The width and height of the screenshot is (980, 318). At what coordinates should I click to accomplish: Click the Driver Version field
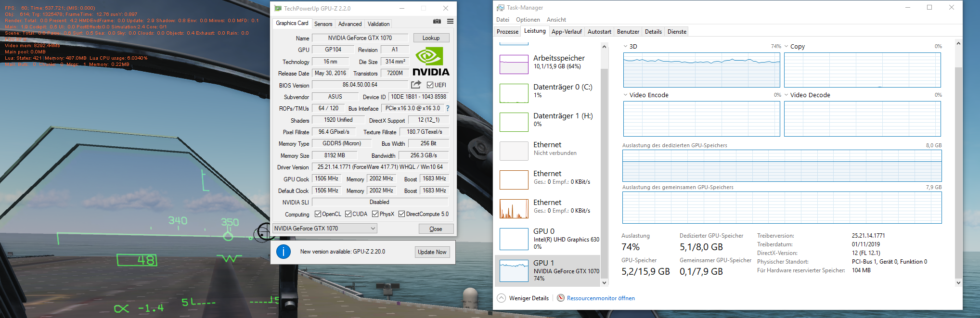pyautogui.click(x=380, y=167)
